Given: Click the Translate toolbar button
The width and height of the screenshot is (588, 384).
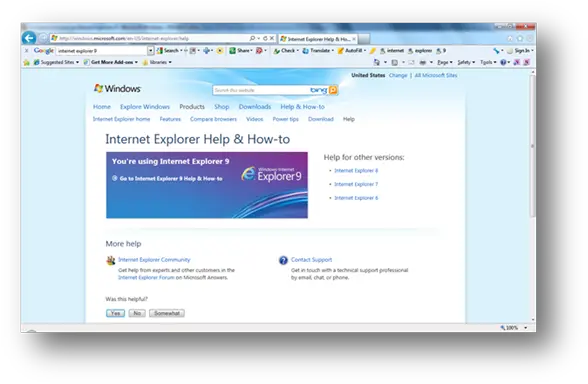Looking at the screenshot, I should click(x=318, y=51).
